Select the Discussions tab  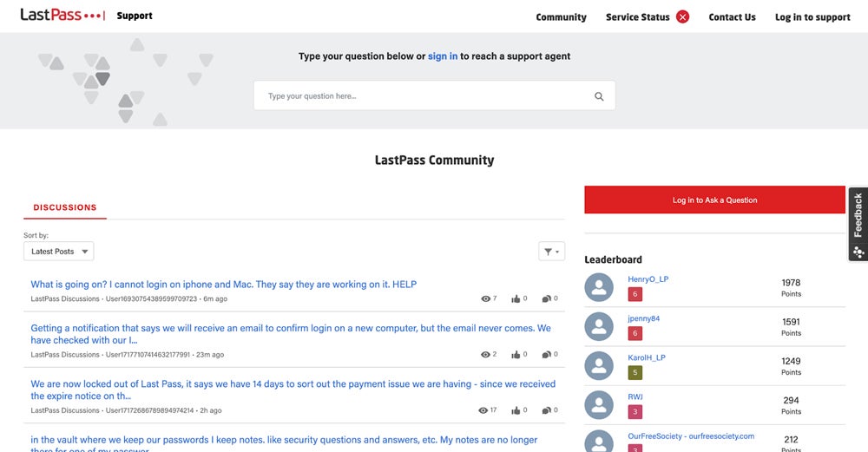[x=65, y=208]
